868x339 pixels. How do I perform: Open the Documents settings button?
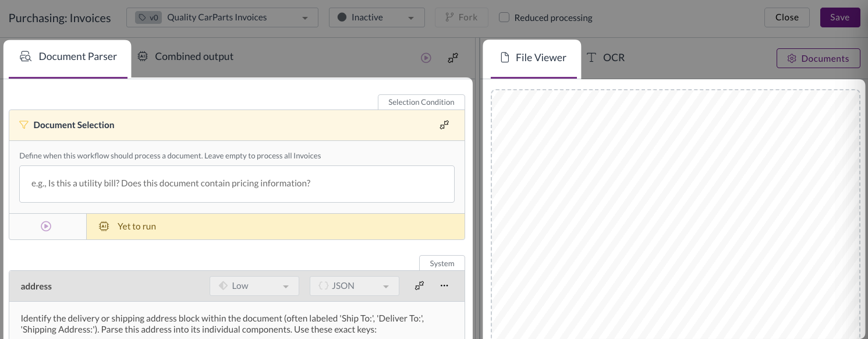818,58
